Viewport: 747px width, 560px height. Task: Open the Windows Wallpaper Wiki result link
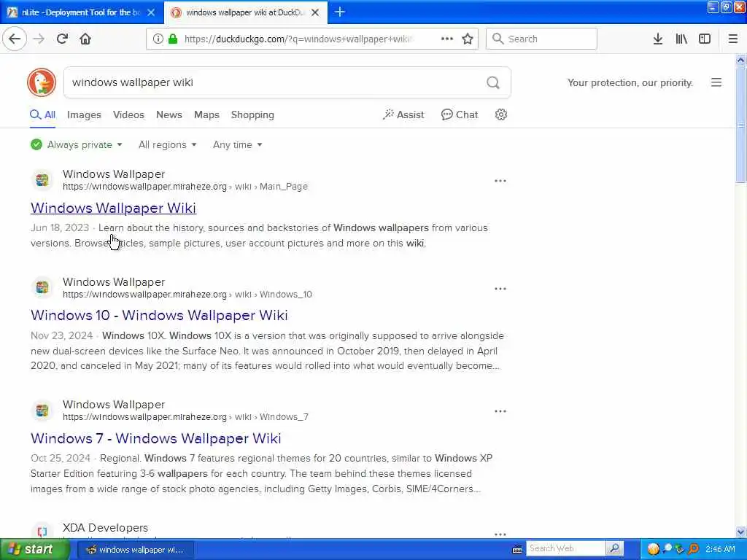(113, 208)
